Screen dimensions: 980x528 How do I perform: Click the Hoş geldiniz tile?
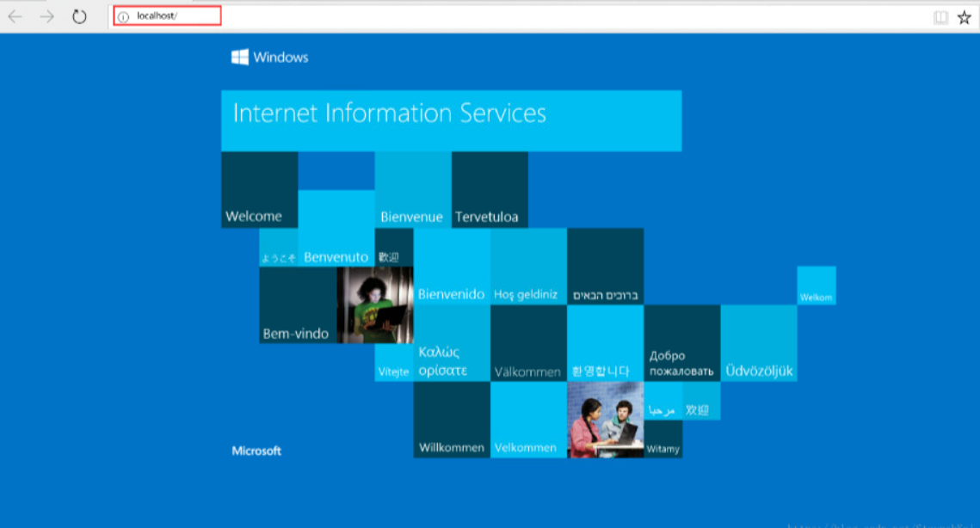tap(529, 267)
